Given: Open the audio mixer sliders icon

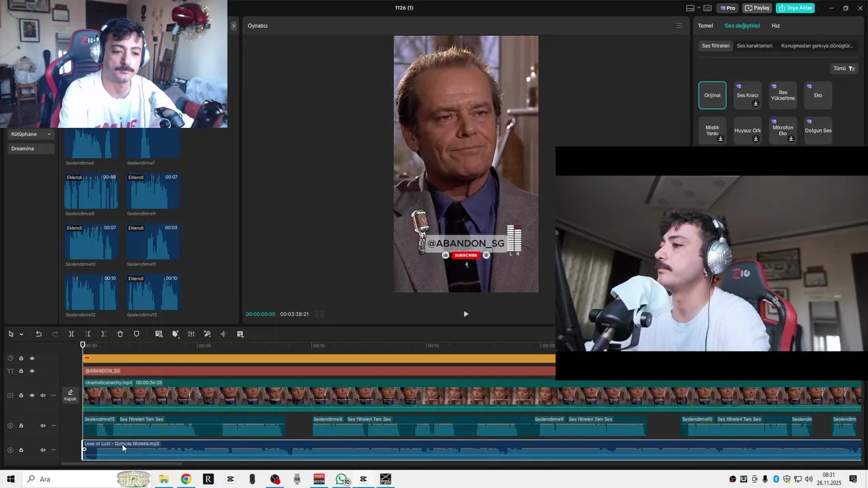Looking at the screenshot, I should click(191, 334).
